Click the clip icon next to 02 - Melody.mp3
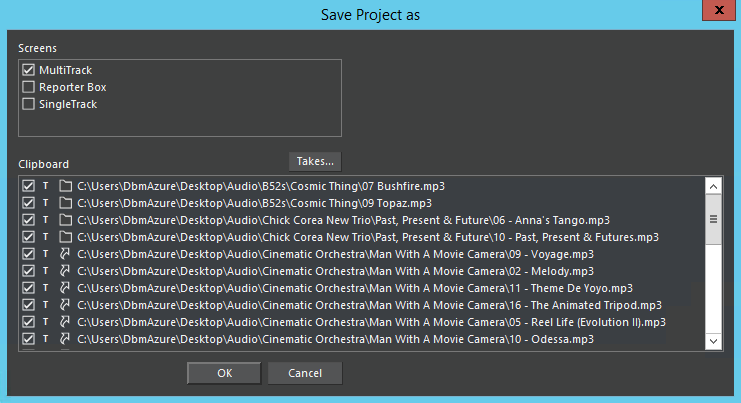Screen dimensions: 741x403 pos(65,271)
